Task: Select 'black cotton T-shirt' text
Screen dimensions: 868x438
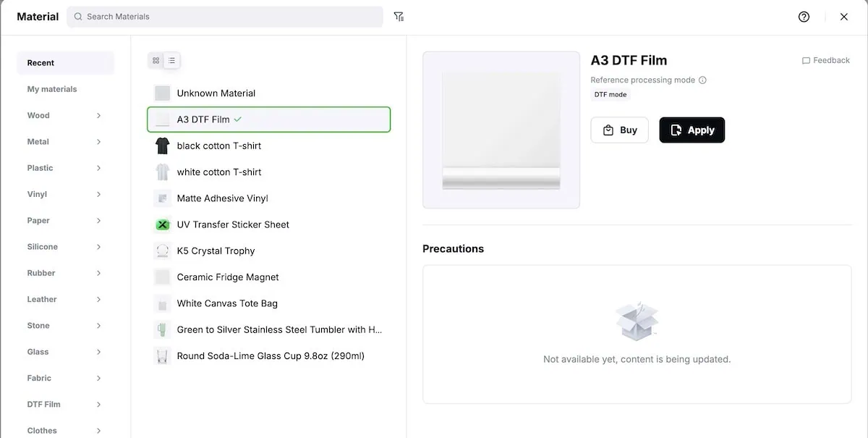Action: point(219,146)
